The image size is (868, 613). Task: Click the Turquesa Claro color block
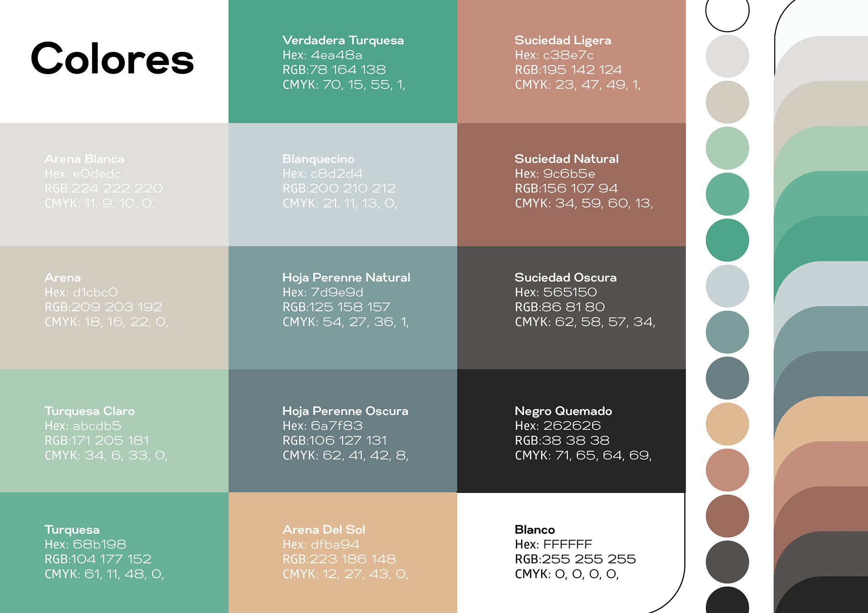tap(114, 431)
